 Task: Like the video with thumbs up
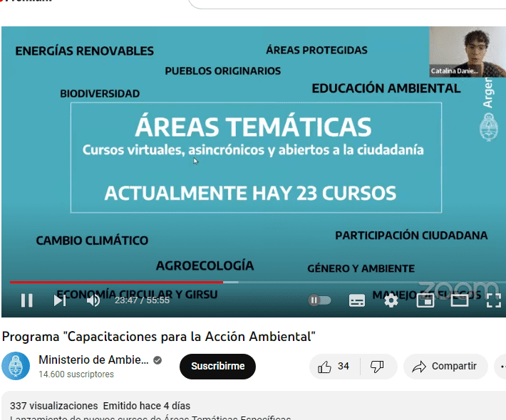point(334,367)
